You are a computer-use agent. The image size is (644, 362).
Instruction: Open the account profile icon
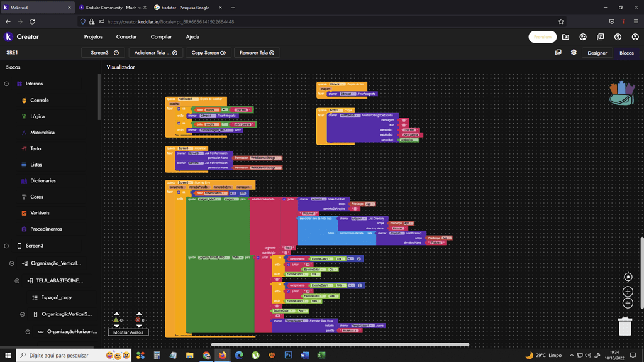point(635,37)
